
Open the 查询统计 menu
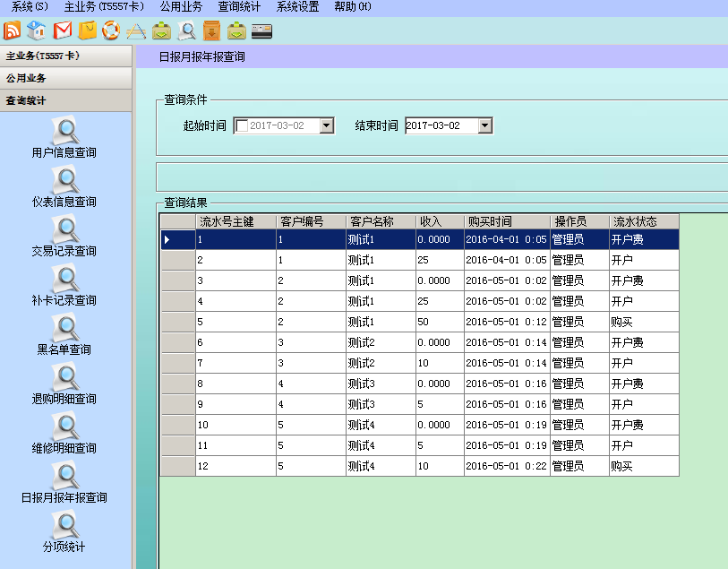pos(239,6)
